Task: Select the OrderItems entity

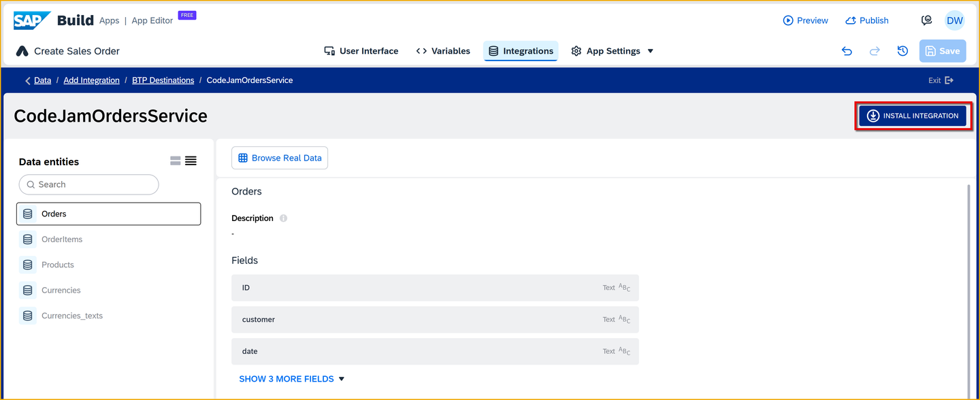Action: 108,239
